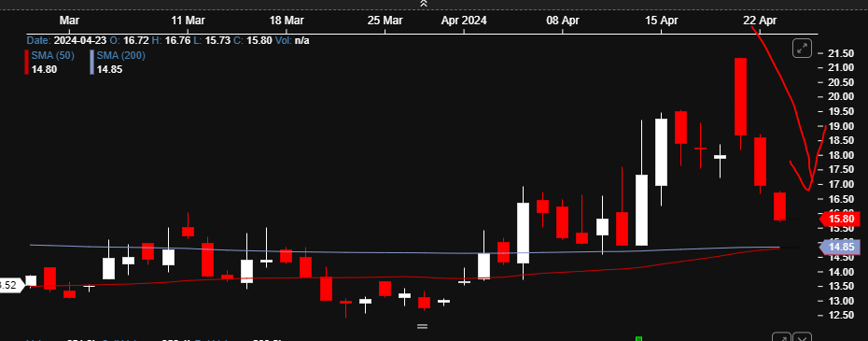The width and height of the screenshot is (868, 341).
Task: Click the 22 Apr date axis label
Action: coord(760,21)
